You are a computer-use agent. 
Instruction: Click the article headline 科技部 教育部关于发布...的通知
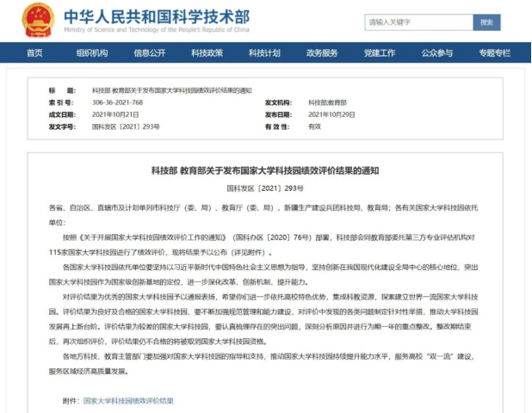point(264,171)
